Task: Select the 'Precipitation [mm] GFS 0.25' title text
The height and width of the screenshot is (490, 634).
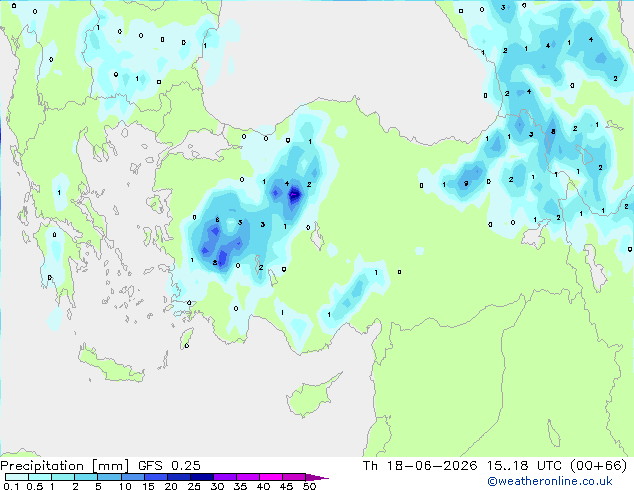Action: pyautogui.click(x=100, y=466)
